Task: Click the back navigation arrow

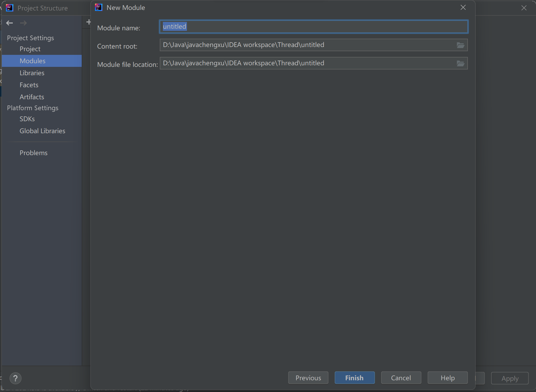Action: [10, 23]
